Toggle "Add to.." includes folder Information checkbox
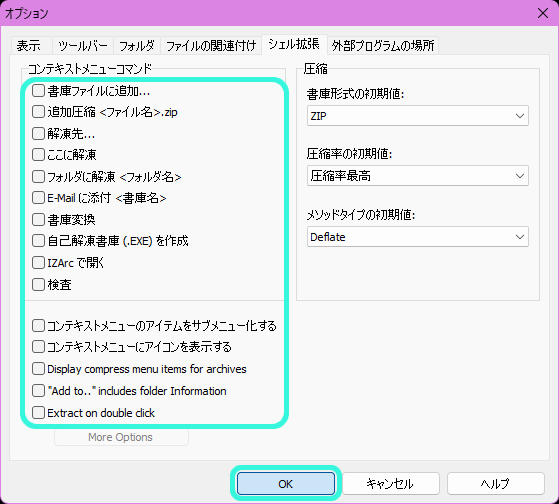Screen dimensions: 559x504 pyautogui.click(x=38, y=391)
